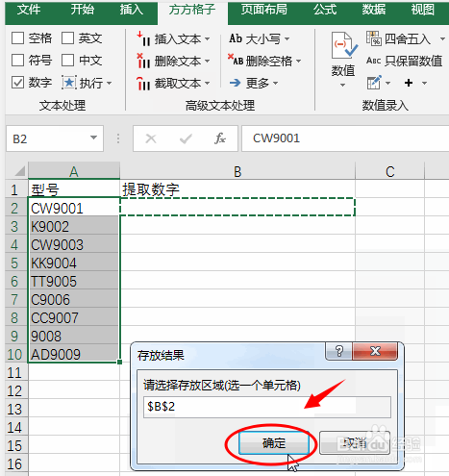
Task: Click the Ab 大小写 case icon
Action: tap(236, 38)
